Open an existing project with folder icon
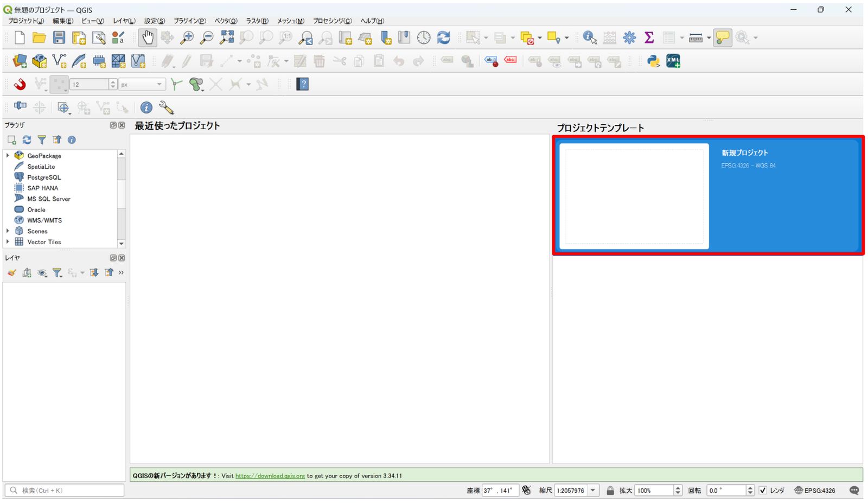The width and height of the screenshot is (868, 503). (39, 37)
